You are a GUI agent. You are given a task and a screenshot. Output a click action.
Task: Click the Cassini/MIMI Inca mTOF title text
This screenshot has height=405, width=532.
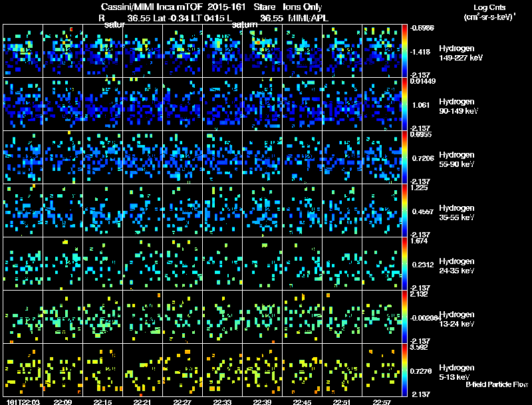(152, 7)
